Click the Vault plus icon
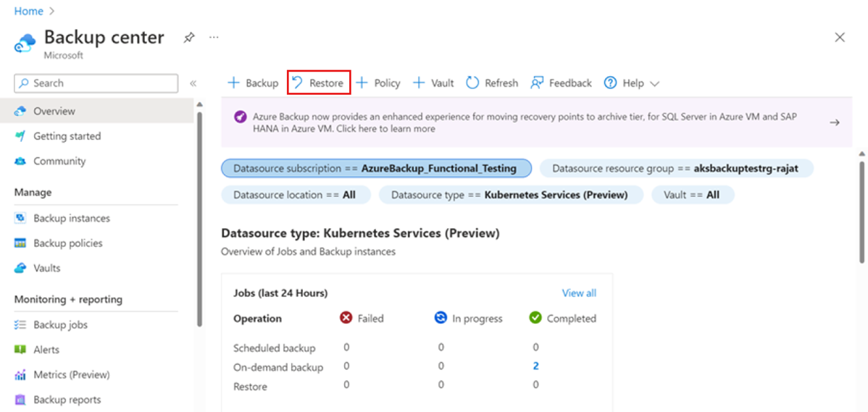868x412 pixels. (x=419, y=83)
